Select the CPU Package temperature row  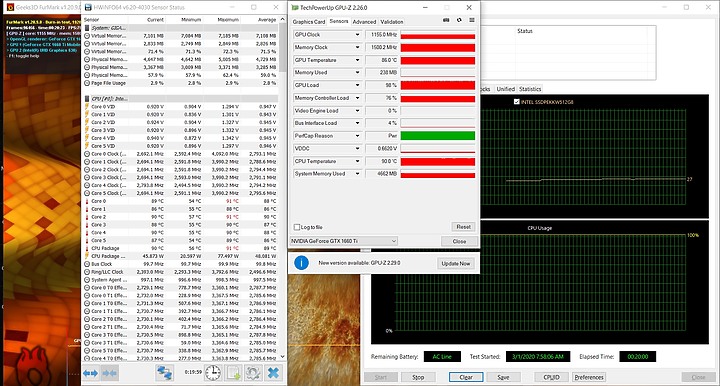pyautogui.click(x=180, y=248)
